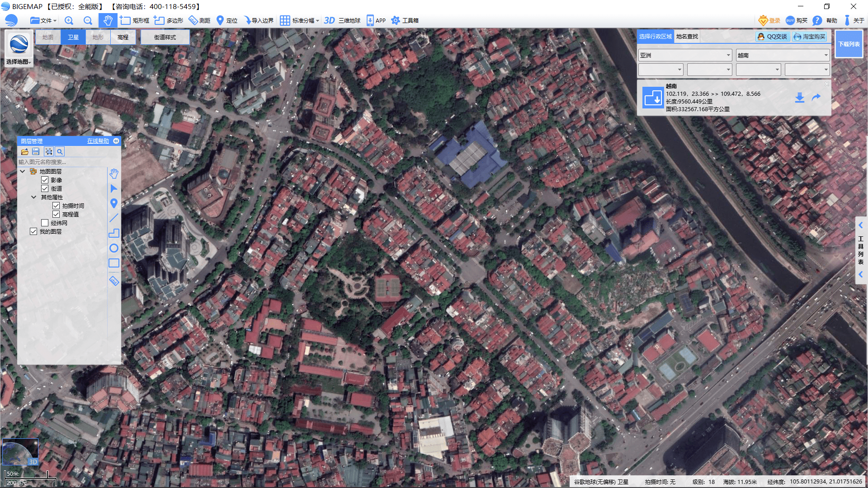Screen dimensions: 868x488
Task: Switch to the 地图 map tab
Action: point(48,37)
